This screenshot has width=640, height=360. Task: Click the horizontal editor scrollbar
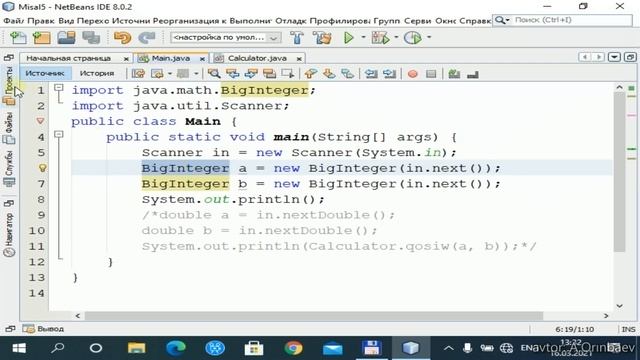[313, 316]
